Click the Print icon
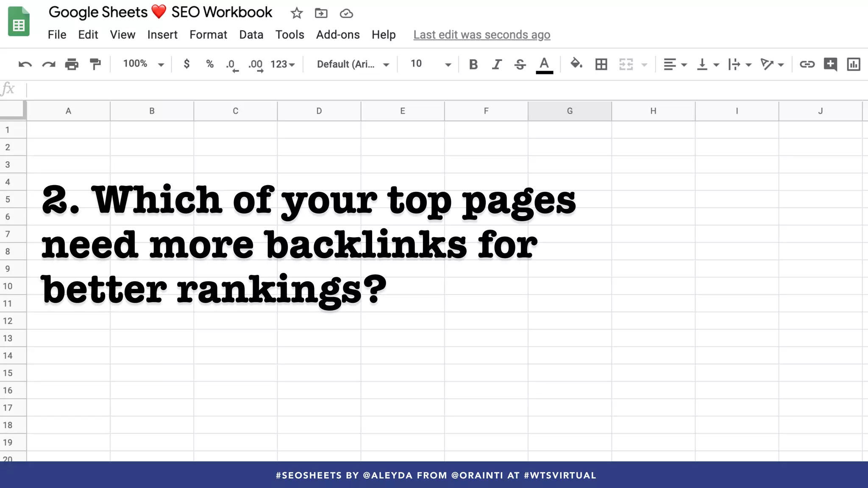Viewport: 868px width, 488px height. click(71, 64)
